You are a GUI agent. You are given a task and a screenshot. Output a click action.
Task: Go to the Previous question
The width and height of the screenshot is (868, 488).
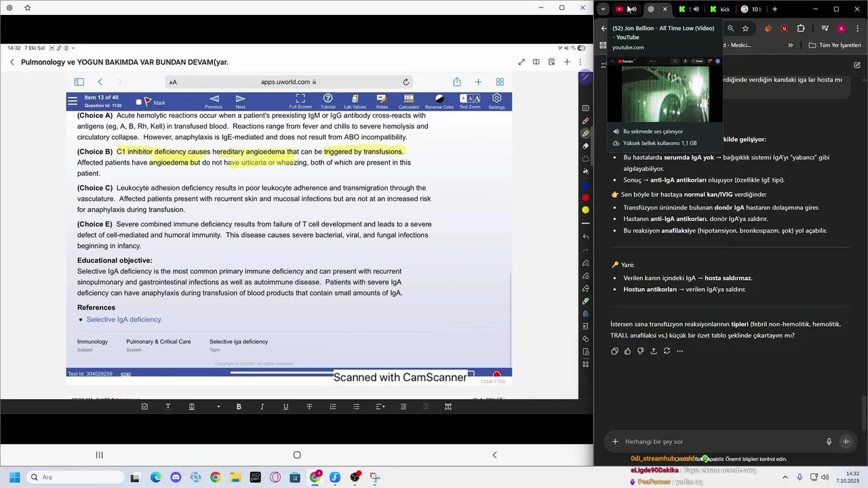(214, 102)
